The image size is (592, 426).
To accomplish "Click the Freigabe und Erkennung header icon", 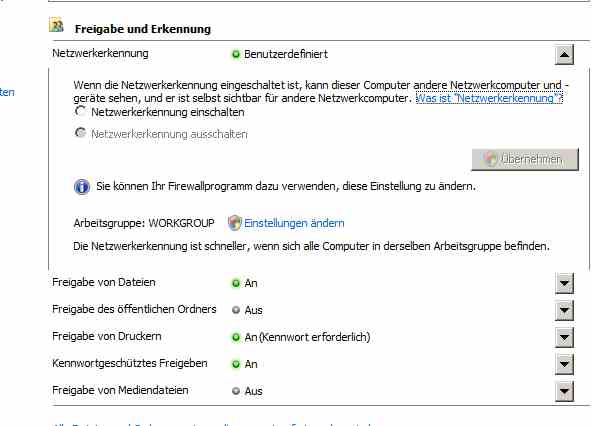I will (56, 25).
